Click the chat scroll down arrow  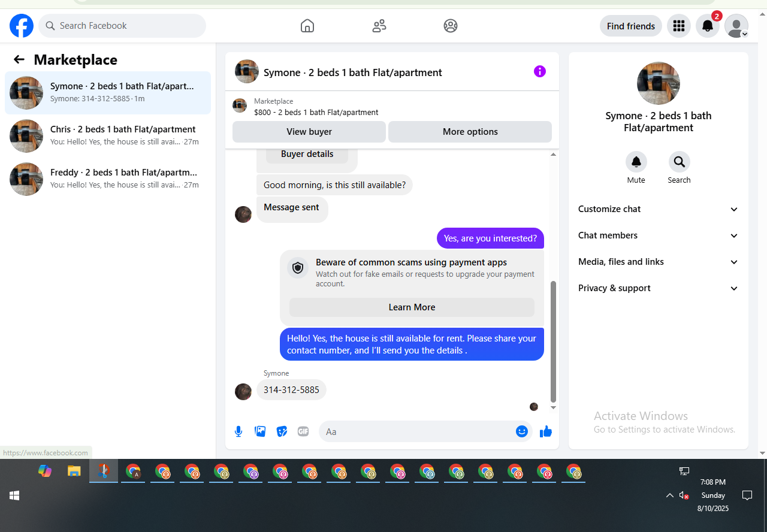click(x=553, y=407)
